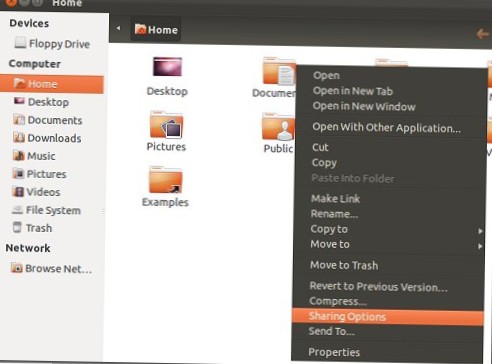
Task: Click the Videos sidebar folder icon
Action: tap(18, 191)
